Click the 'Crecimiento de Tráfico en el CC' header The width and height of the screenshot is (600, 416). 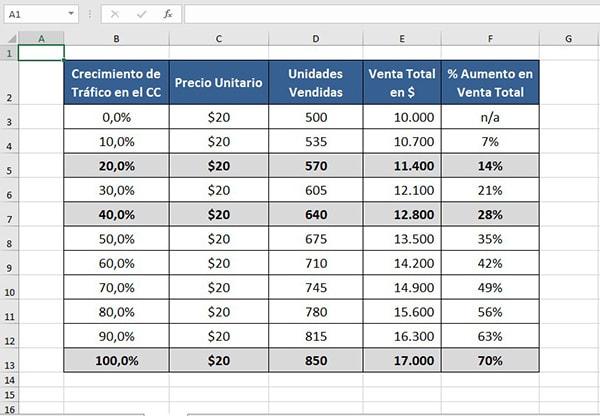(116, 83)
